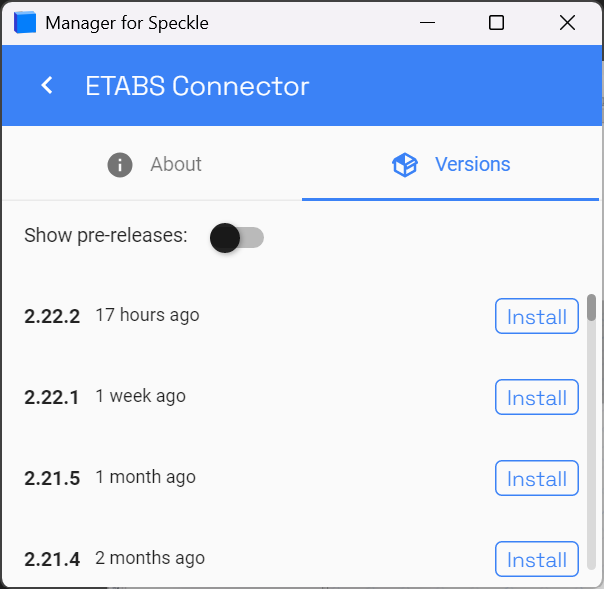Install version 2.22.1
The width and height of the screenshot is (604, 589).
coord(537,398)
